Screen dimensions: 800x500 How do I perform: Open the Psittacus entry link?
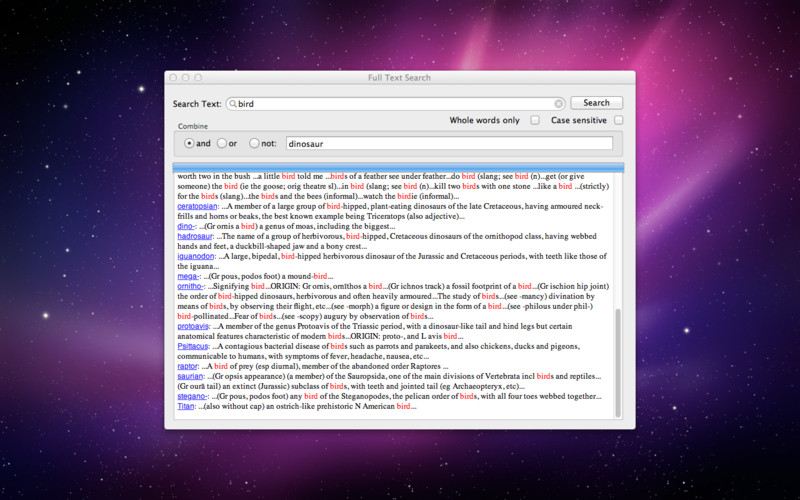click(193, 346)
